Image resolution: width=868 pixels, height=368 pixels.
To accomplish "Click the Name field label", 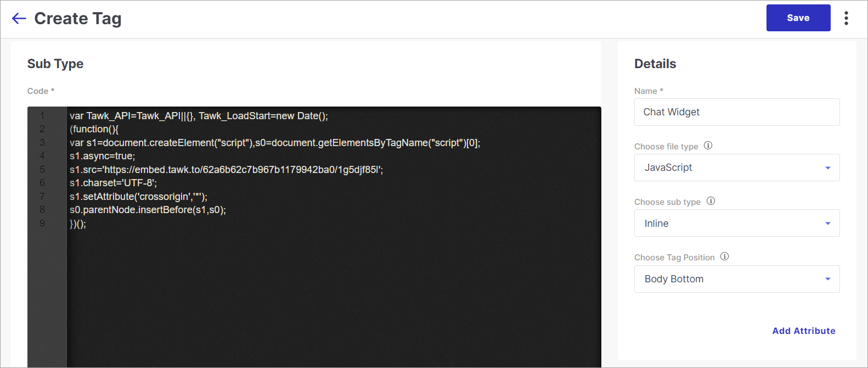I will tap(649, 91).
